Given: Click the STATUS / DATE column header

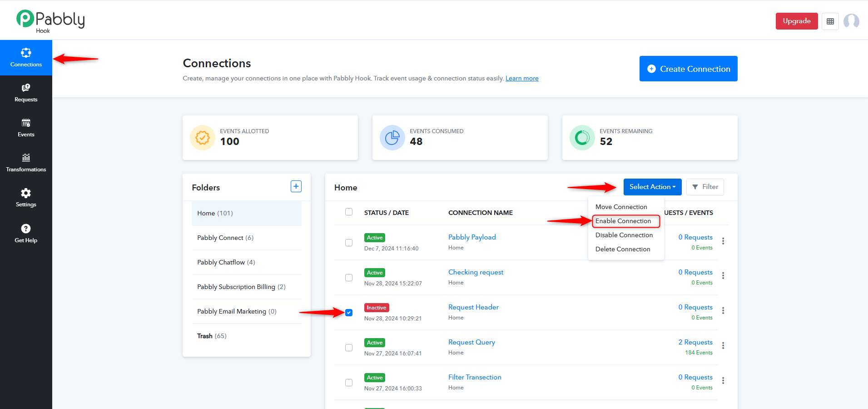Looking at the screenshot, I should [x=387, y=213].
